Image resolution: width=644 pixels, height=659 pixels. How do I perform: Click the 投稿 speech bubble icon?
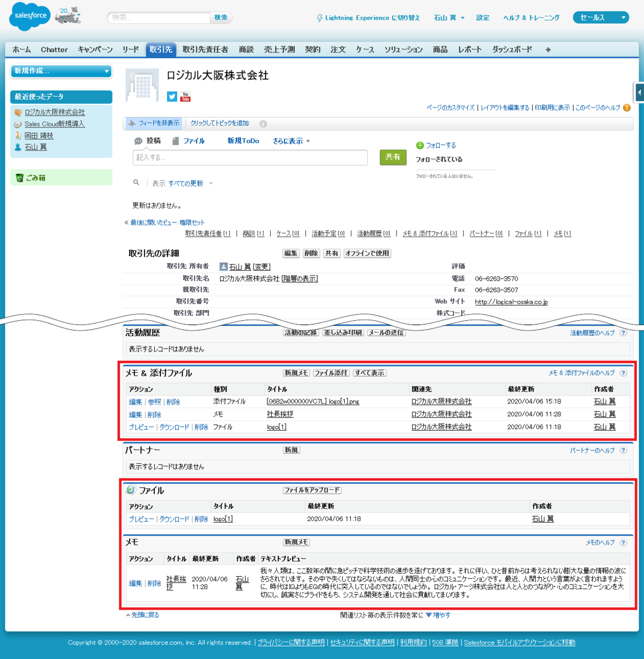click(x=138, y=141)
